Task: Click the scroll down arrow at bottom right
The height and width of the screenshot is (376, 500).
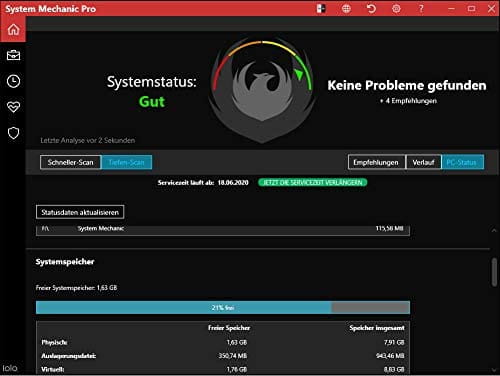Action: [x=494, y=370]
